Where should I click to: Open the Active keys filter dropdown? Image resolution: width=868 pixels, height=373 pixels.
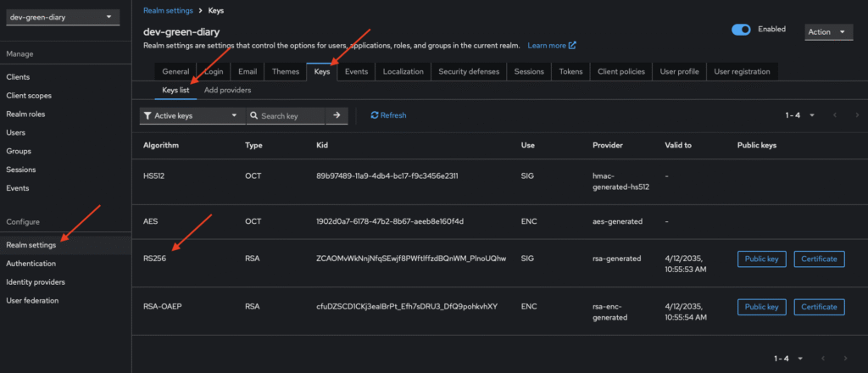[x=192, y=115]
